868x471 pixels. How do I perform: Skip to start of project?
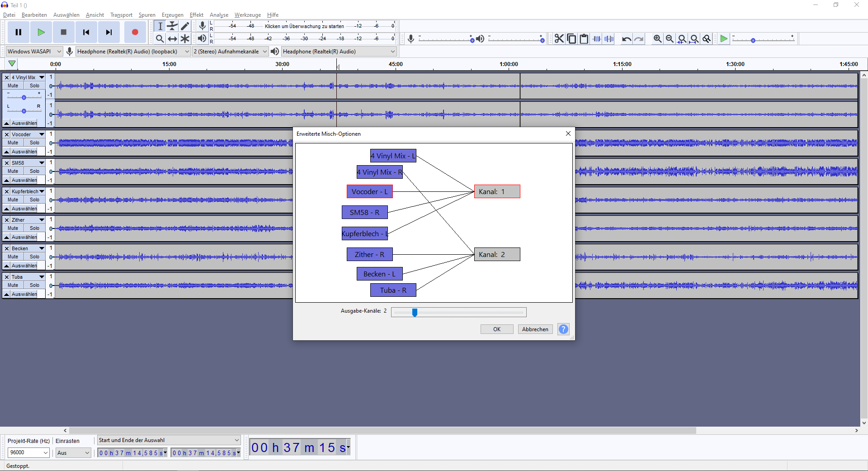(86, 32)
